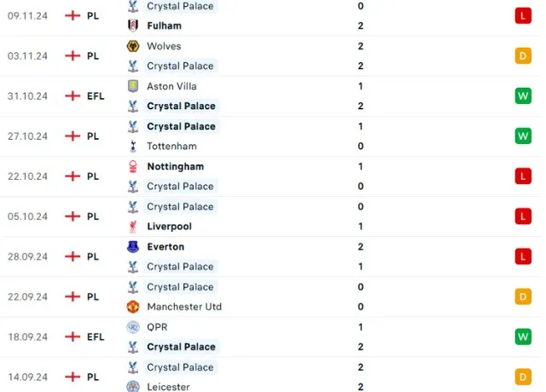Click the Liverpool club crest icon
The image size is (546, 392).
click(x=132, y=227)
